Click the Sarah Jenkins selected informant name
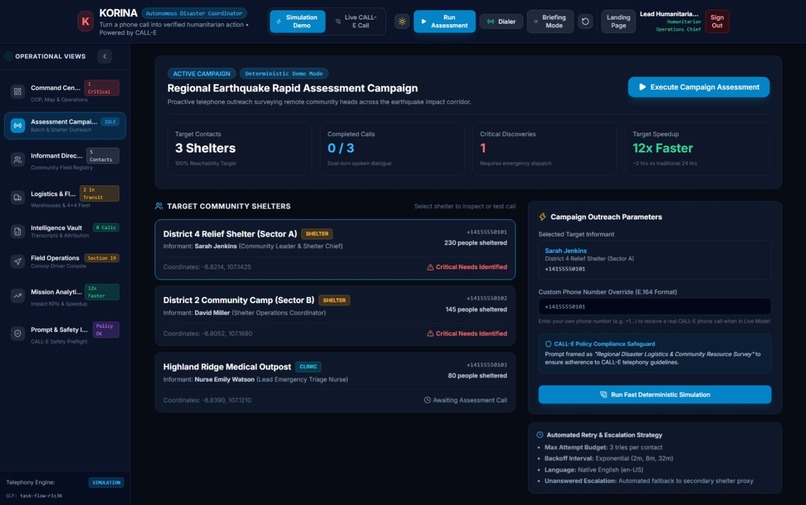 [565, 250]
